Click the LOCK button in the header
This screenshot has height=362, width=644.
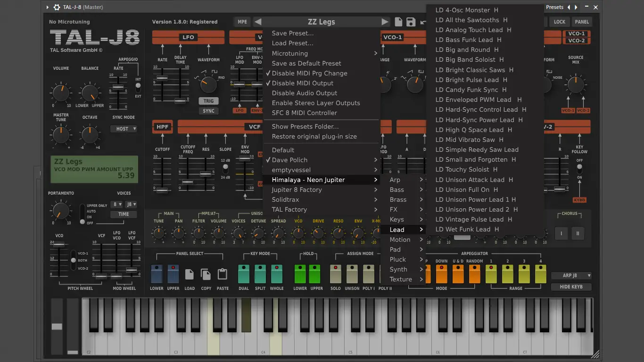point(560,22)
